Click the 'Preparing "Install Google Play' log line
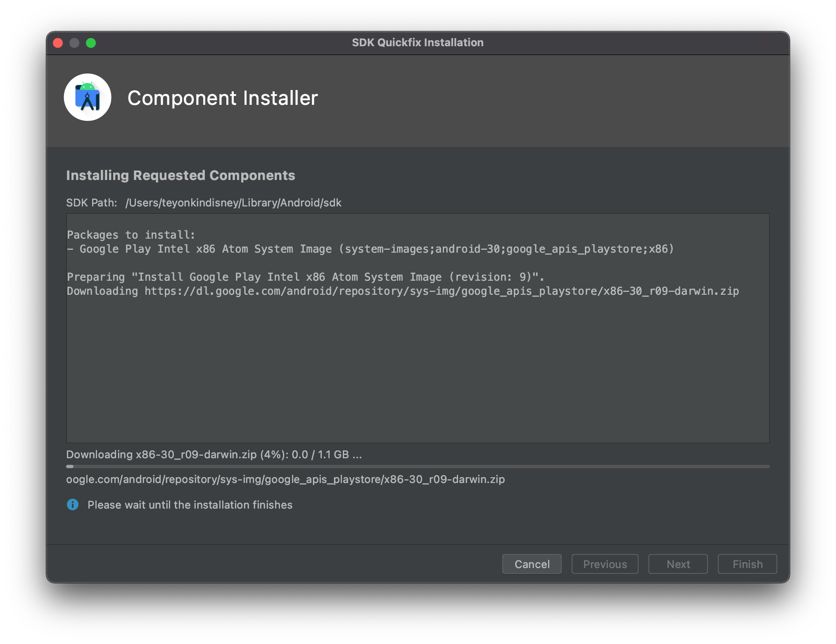 306,277
